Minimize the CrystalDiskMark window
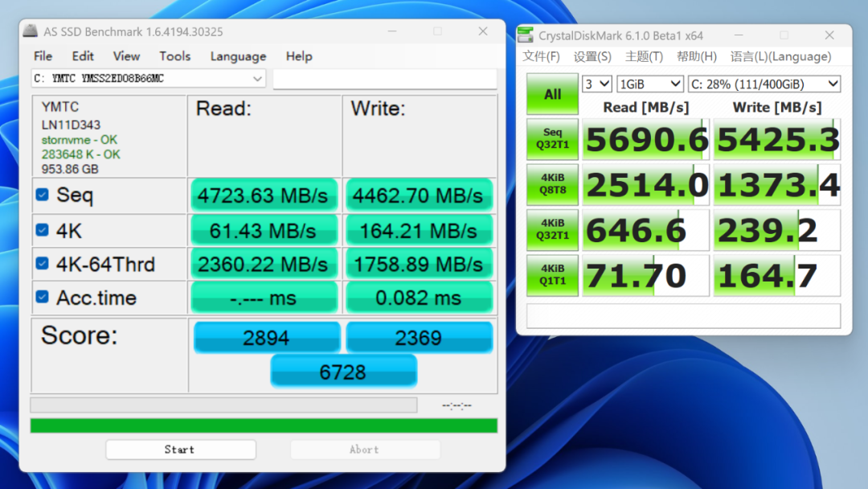Image resolution: width=868 pixels, height=489 pixels. 739,35
